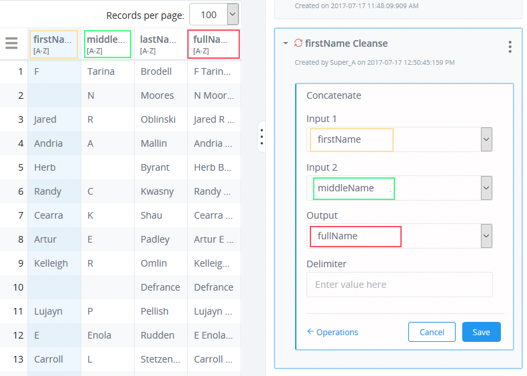
Task: Click the Cancel button
Action: pyautogui.click(x=432, y=332)
